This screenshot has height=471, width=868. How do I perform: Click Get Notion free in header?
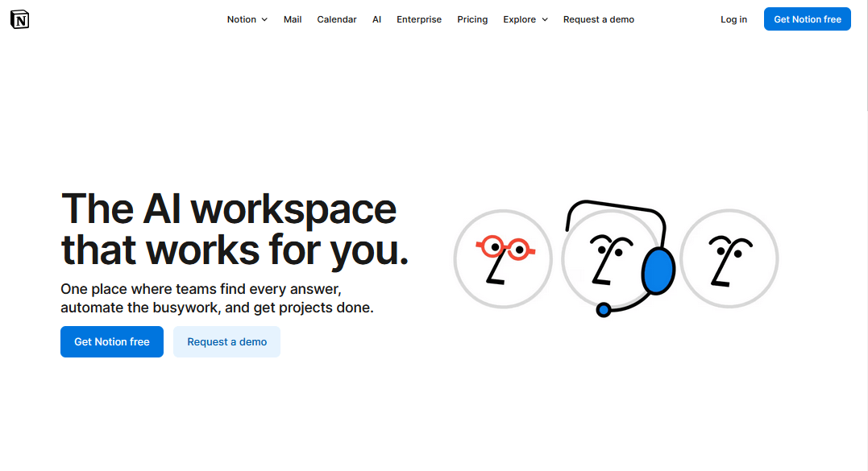click(x=807, y=19)
